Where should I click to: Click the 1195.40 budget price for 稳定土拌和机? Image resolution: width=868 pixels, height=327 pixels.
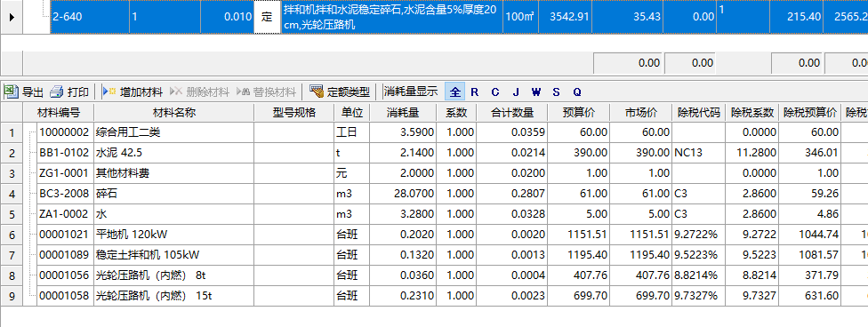579,255
